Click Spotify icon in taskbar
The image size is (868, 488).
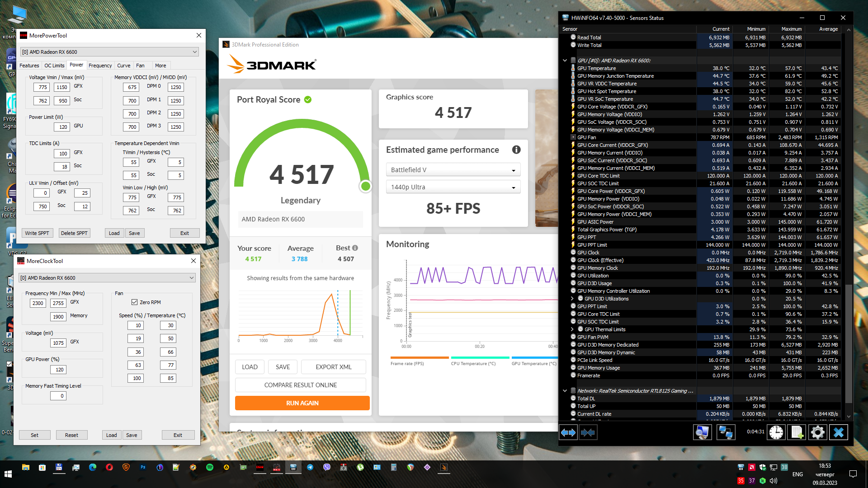coord(210,467)
